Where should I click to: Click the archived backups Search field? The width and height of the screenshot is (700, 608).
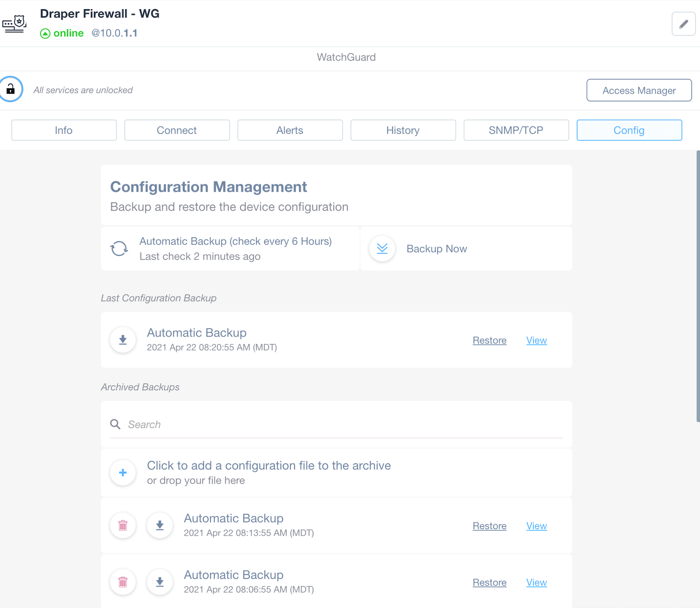tap(336, 425)
